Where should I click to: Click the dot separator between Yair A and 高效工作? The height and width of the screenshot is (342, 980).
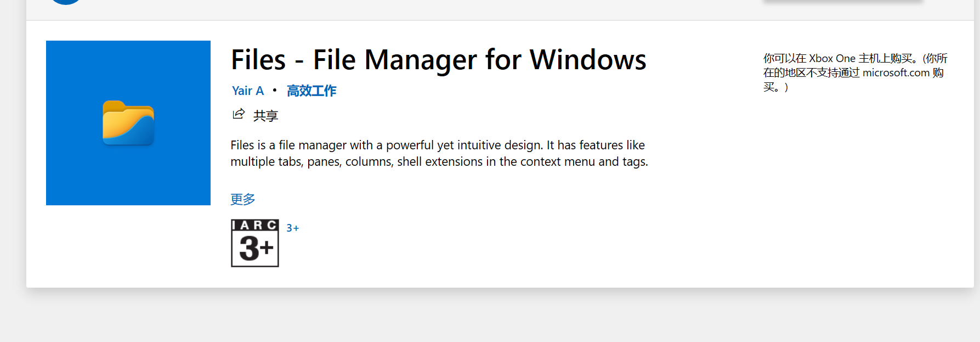274,90
